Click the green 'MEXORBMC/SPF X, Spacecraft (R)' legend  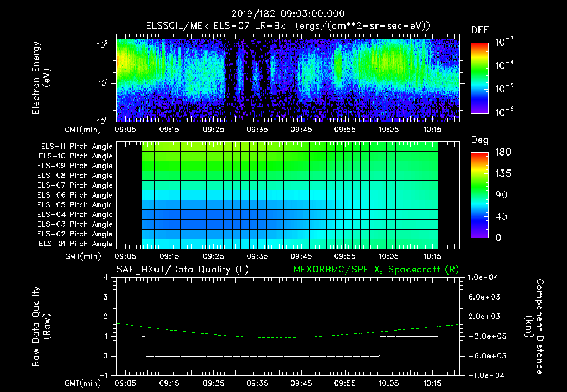[x=376, y=270]
